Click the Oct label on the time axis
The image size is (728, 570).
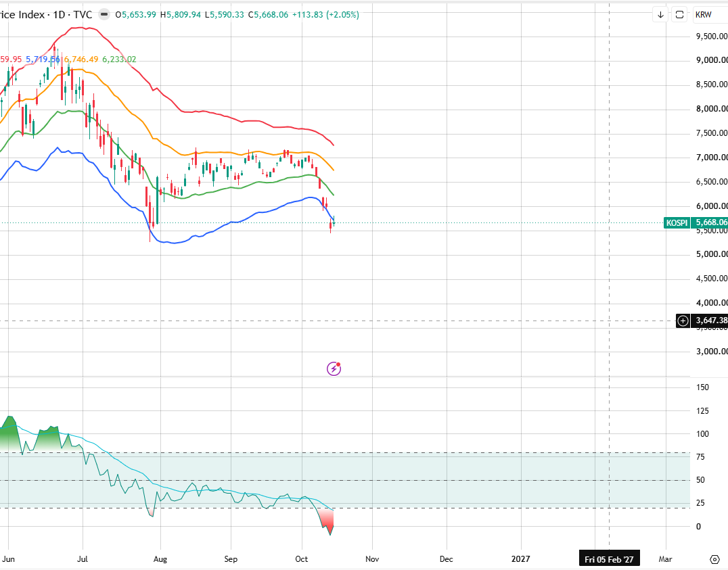coord(302,559)
